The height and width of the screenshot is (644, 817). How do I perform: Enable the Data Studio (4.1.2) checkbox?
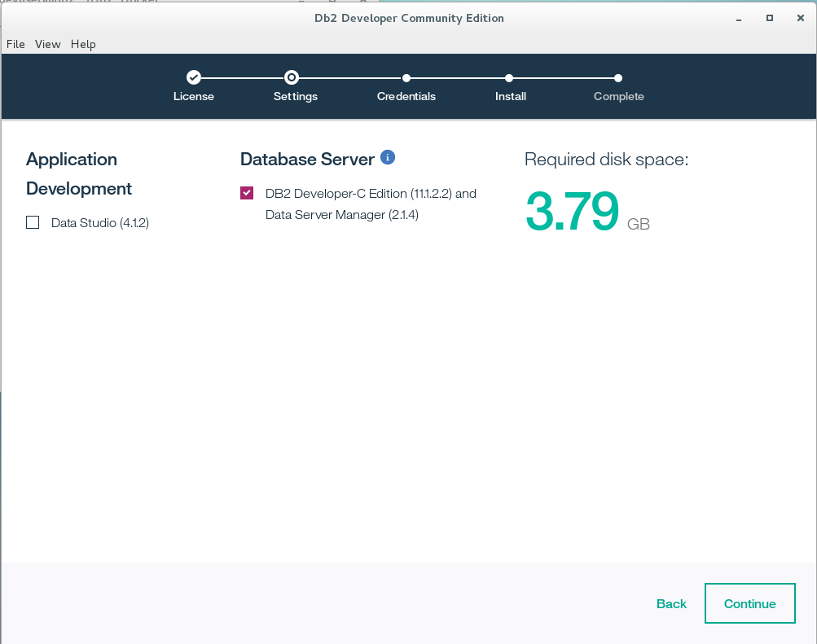[33, 223]
